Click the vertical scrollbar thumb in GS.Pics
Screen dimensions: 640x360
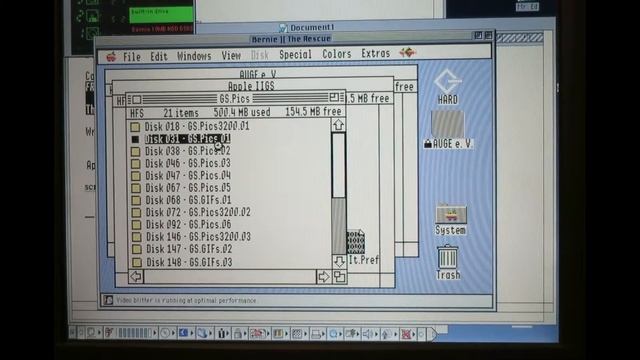338,165
